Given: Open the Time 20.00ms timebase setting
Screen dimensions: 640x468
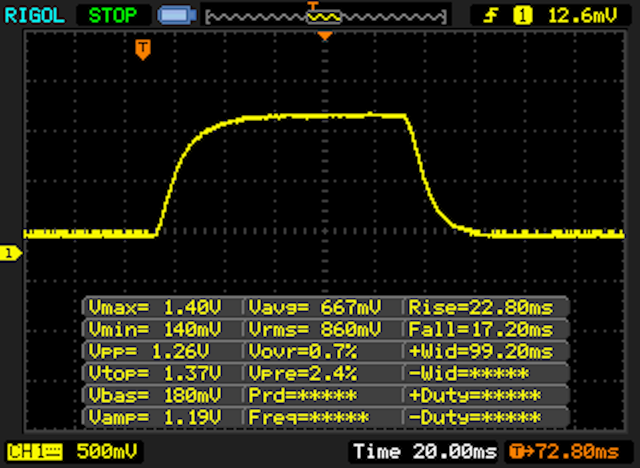Looking at the screenshot, I should coord(424,452).
